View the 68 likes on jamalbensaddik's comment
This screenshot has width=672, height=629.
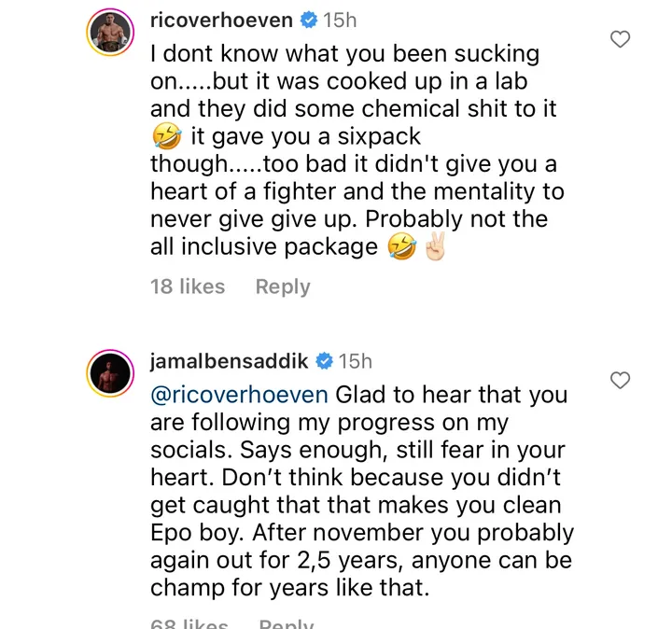coord(188,623)
